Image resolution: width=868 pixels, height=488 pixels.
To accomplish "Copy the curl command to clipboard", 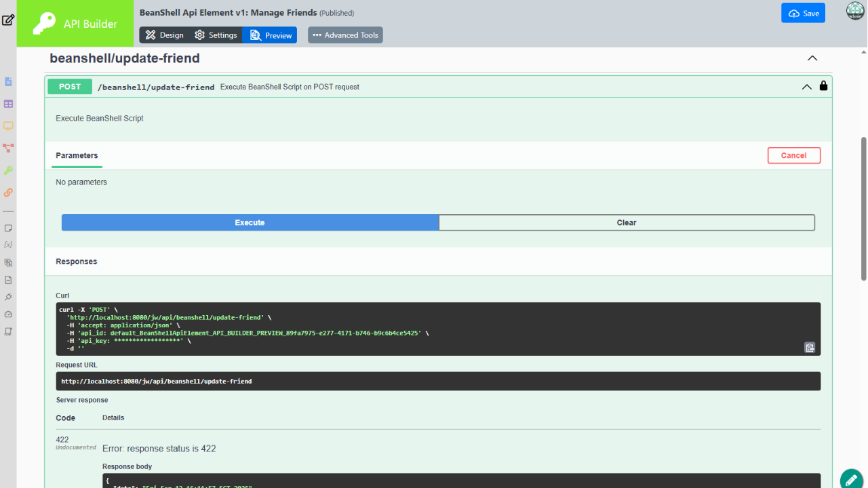I will [809, 348].
